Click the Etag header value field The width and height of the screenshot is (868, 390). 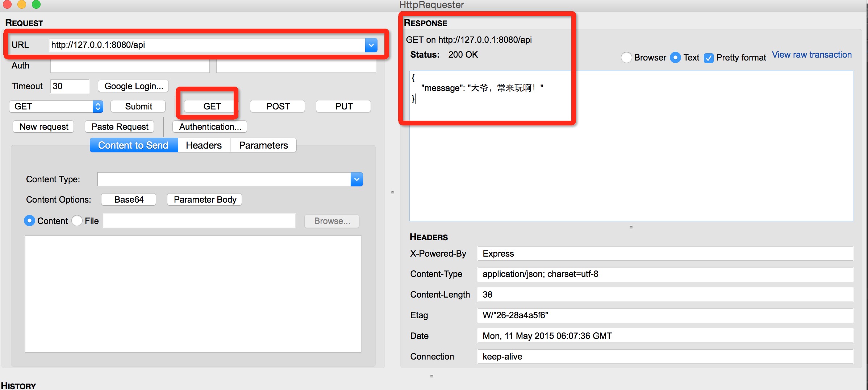coord(665,315)
